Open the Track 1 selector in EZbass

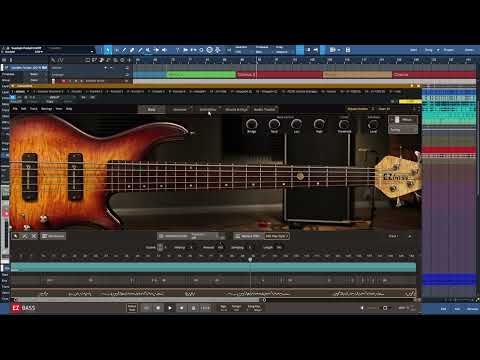[x=394, y=236]
